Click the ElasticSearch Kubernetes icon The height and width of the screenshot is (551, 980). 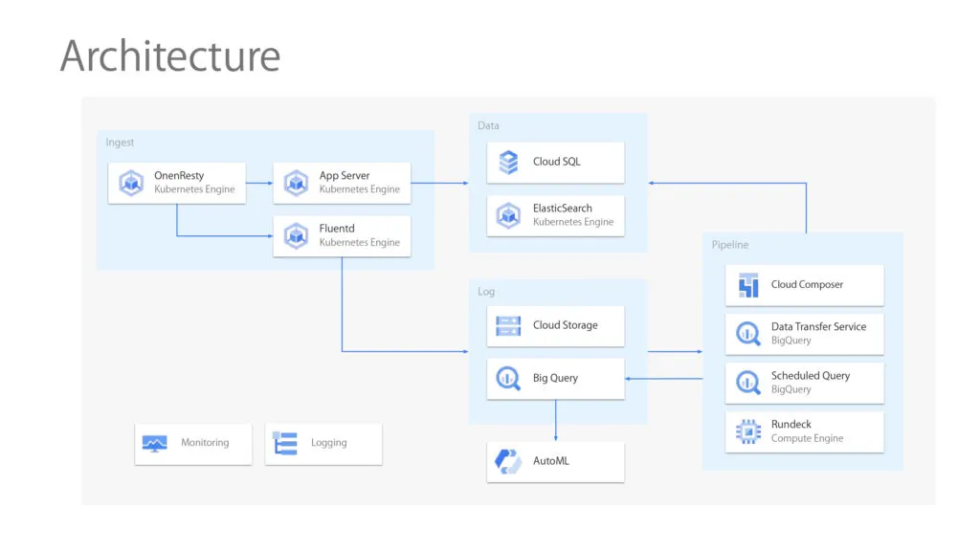pos(508,215)
